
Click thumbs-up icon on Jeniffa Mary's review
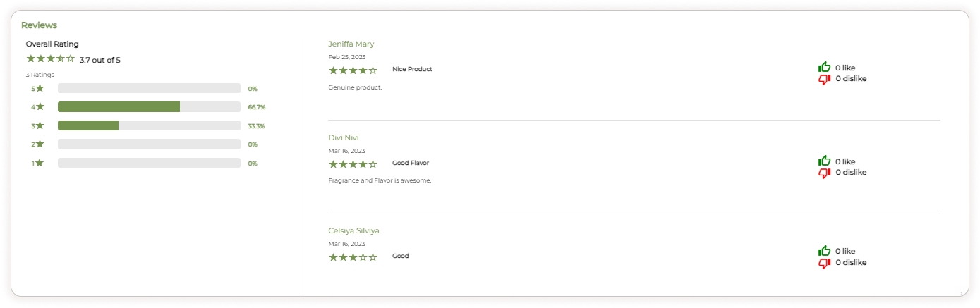click(824, 67)
